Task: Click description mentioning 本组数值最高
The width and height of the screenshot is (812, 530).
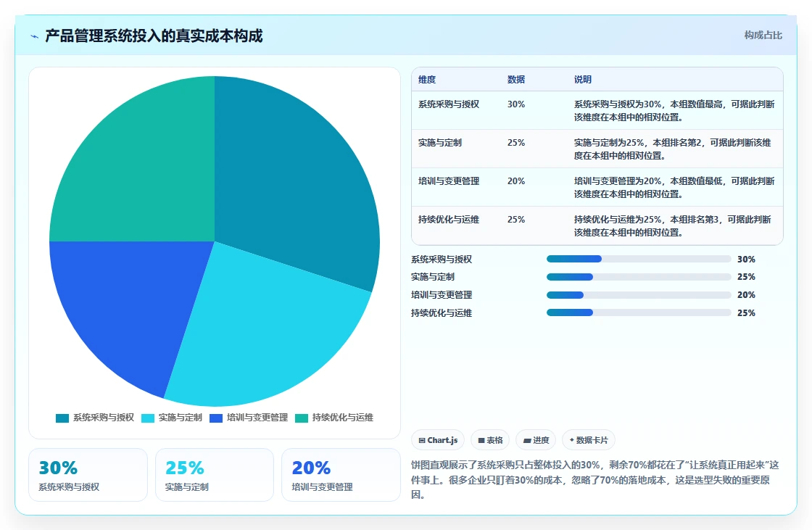Action: pyautogui.click(x=674, y=110)
